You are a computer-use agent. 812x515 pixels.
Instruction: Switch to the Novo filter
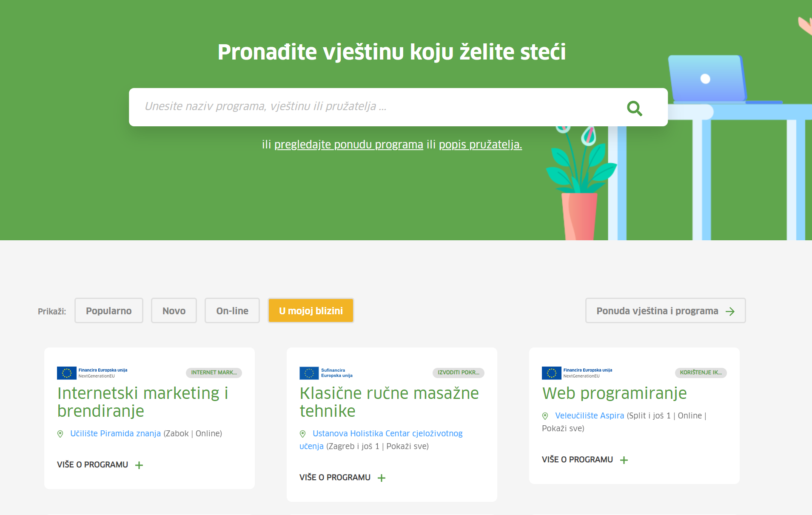coord(174,311)
